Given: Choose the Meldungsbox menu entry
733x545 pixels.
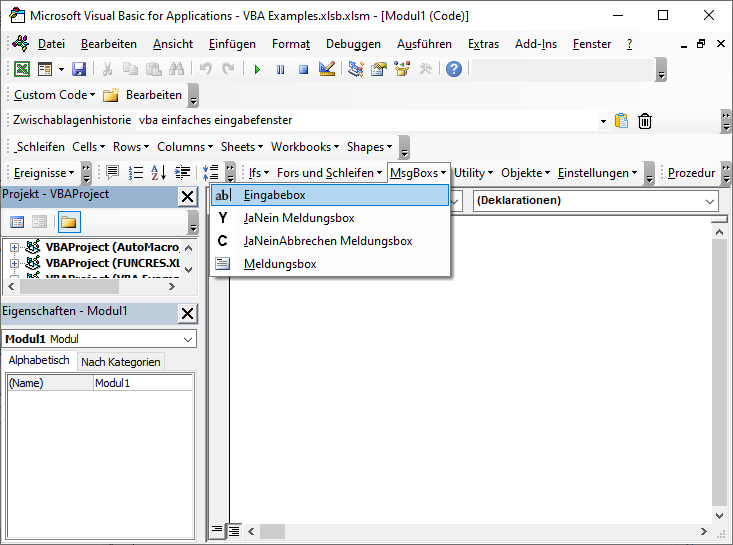Looking at the screenshot, I should (x=330, y=264).
